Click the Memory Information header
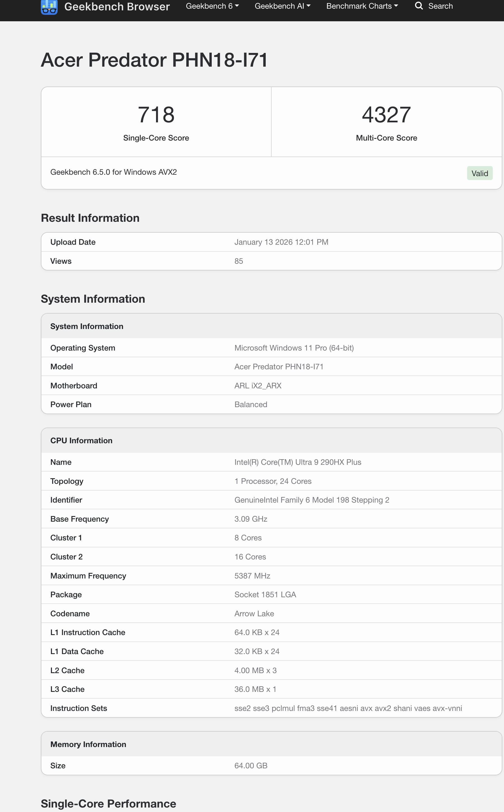504x812 pixels. click(88, 744)
